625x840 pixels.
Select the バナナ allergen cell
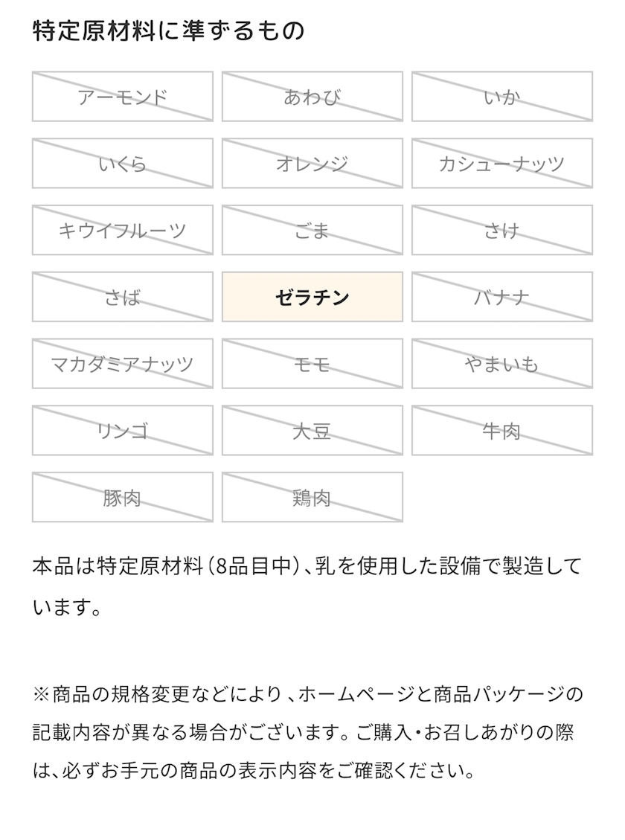(x=501, y=298)
